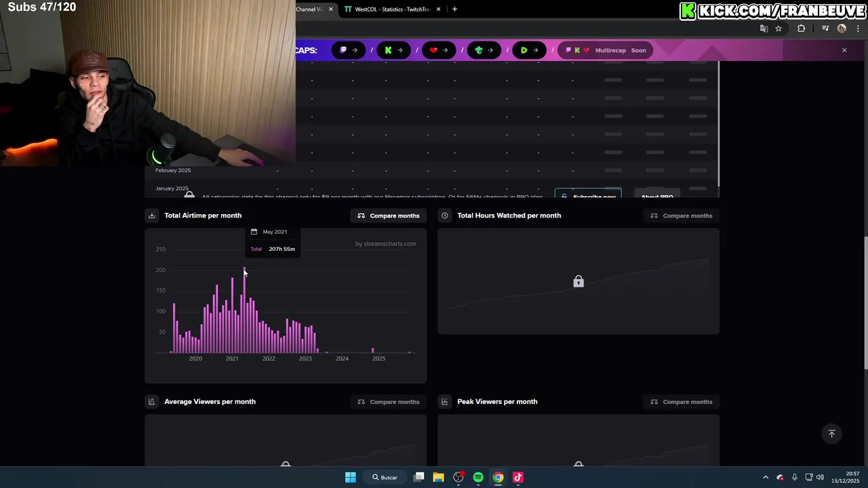The height and width of the screenshot is (488, 868).
Task: Click Compare months for Peak Viewers
Action: tap(682, 402)
